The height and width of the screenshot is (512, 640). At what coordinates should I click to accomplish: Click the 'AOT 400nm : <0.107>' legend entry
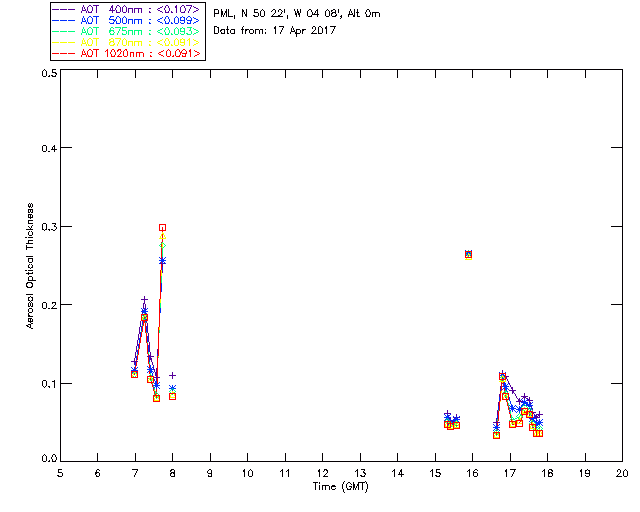pyautogui.click(x=127, y=9)
